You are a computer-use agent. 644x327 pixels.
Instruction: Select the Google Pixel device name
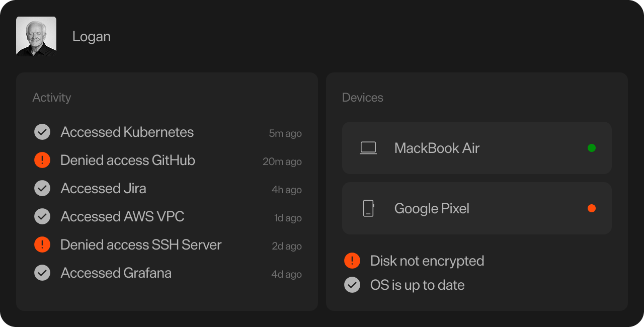coord(432,208)
